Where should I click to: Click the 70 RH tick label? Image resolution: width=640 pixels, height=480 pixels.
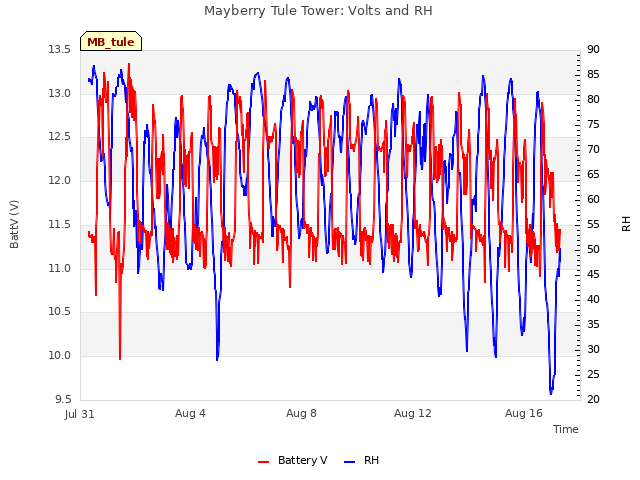(593, 149)
